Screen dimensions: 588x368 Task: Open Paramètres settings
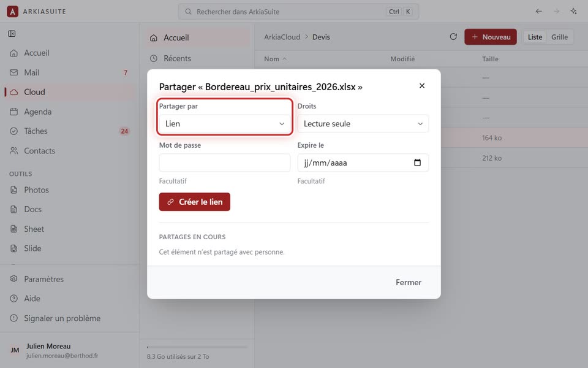70,279
